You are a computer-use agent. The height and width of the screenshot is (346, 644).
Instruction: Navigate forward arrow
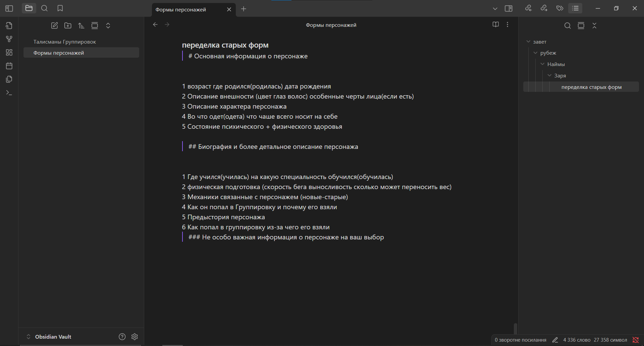coord(167,24)
